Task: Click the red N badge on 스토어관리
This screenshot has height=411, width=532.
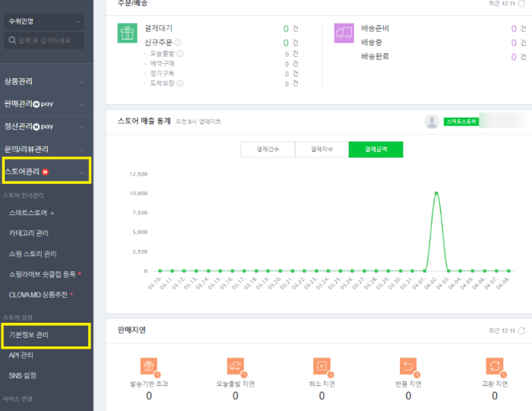Action: click(x=45, y=172)
